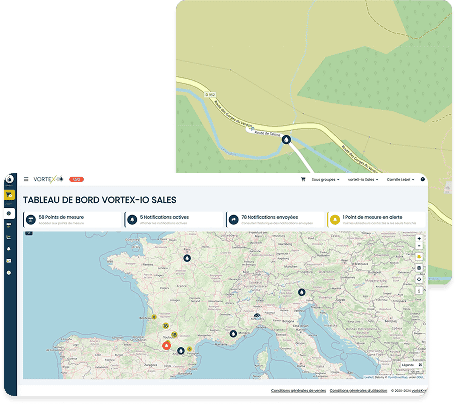The width and height of the screenshot is (456, 404).
Task: Click the Vortex logo in the header
Action: click(48, 179)
